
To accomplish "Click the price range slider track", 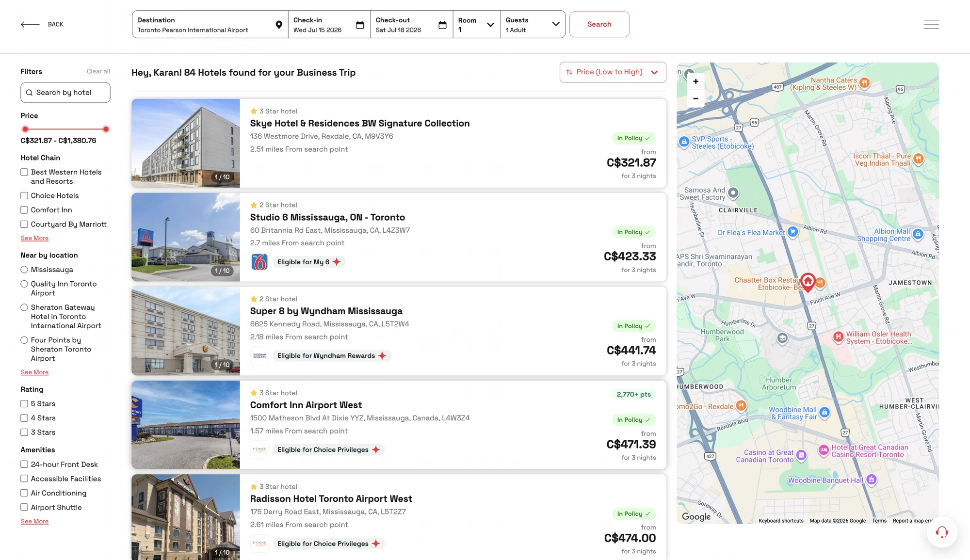I will point(65,129).
